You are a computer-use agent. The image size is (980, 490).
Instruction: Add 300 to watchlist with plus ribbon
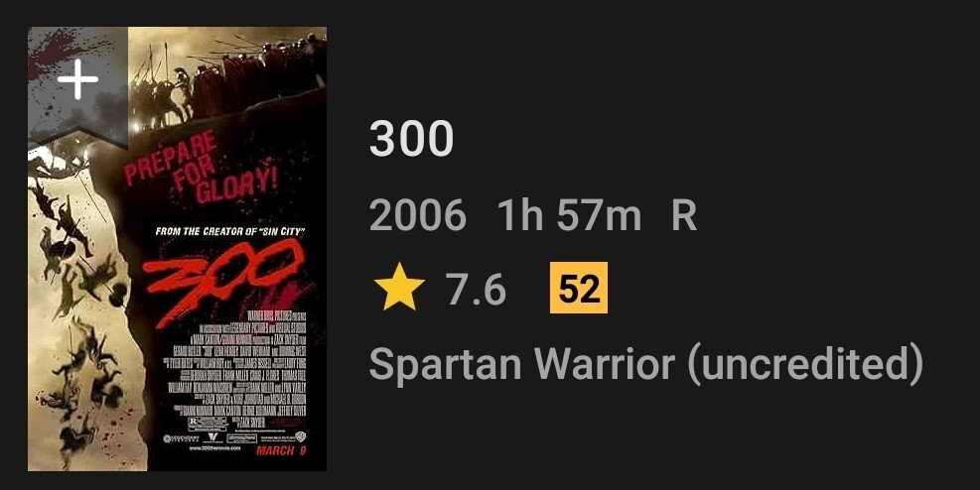pyautogui.click(x=77, y=80)
